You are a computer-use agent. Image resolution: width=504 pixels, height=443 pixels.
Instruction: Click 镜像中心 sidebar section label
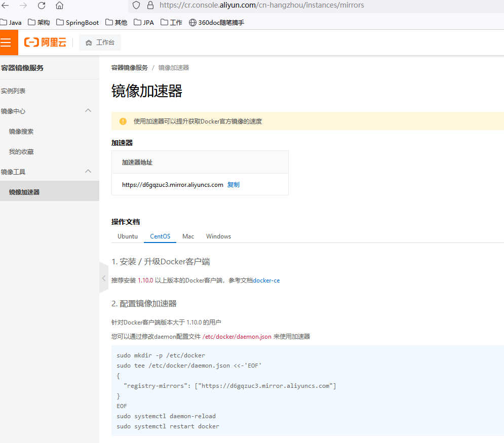pyautogui.click(x=13, y=111)
